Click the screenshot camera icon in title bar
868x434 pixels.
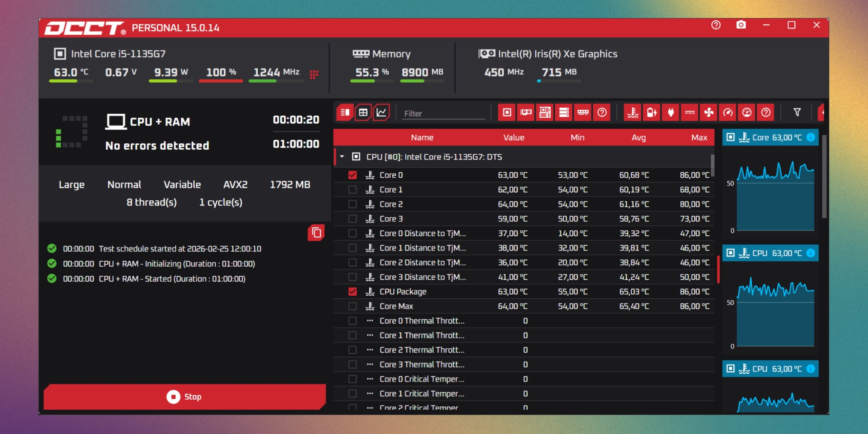coord(741,25)
